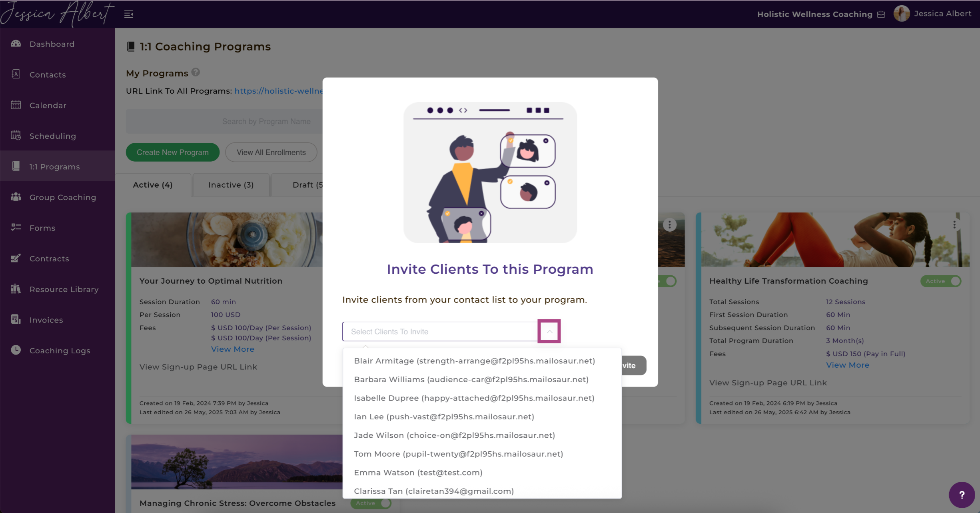Open Jessica Albert profile avatar
The width and height of the screenshot is (980, 513).
click(x=902, y=14)
